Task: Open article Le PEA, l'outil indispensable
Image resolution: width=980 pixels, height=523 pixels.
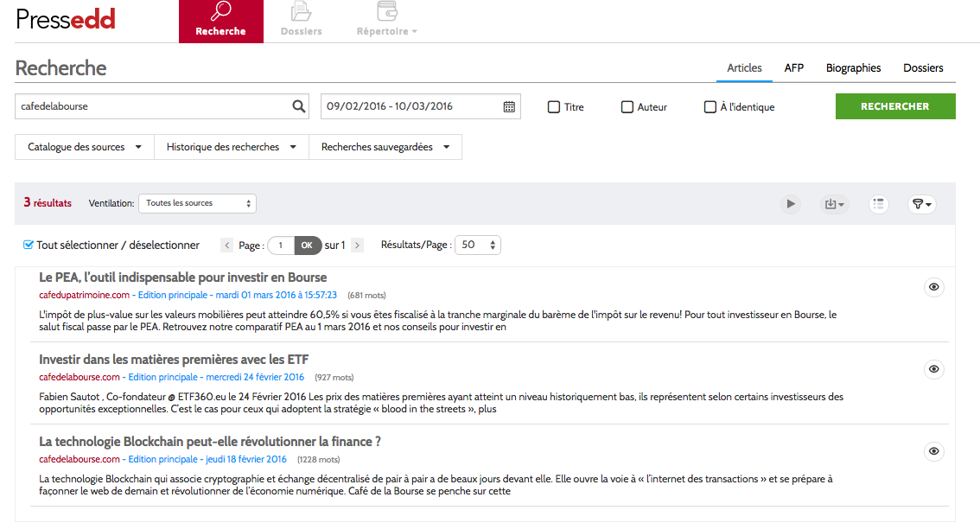Action: (182, 277)
